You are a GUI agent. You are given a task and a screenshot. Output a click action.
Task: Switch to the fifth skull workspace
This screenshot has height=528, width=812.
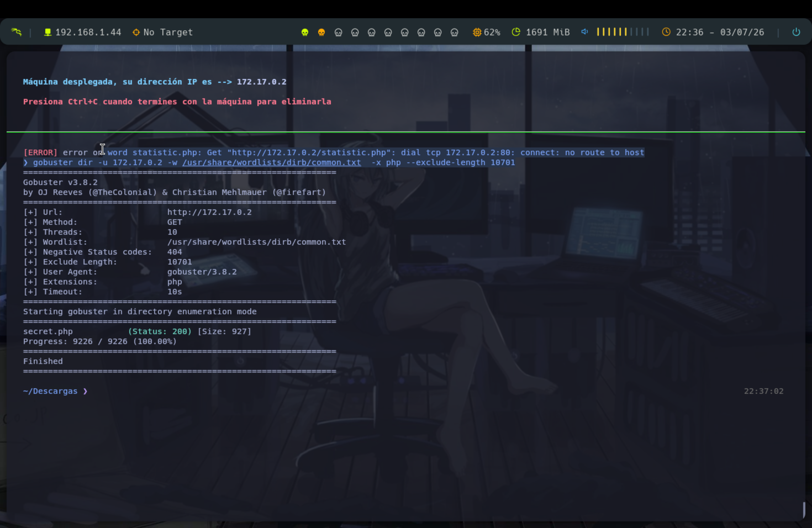tap(371, 32)
